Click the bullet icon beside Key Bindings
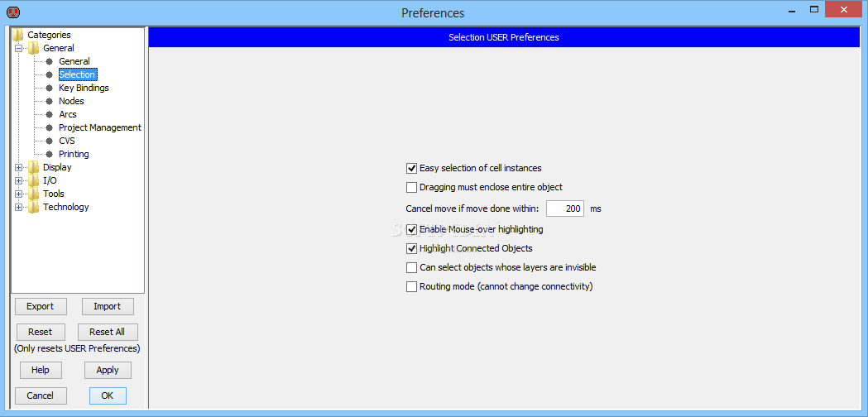This screenshot has height=417, width=868. 50,88
